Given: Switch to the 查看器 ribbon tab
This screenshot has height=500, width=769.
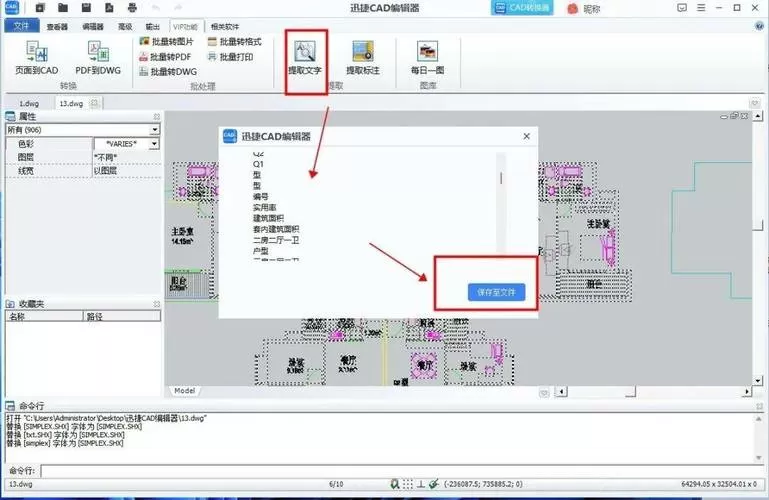Looking at the screenshot, I should (57, 26).
